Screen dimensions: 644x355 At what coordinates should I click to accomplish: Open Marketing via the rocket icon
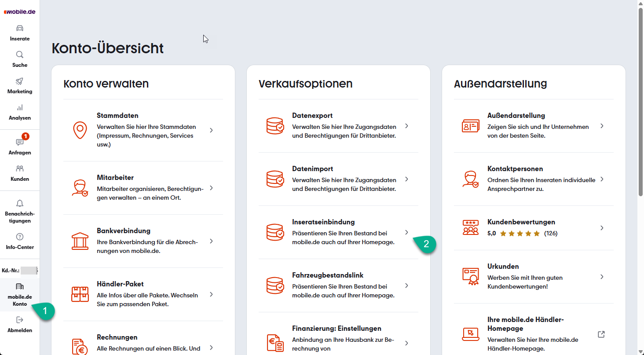coord(20,81)
